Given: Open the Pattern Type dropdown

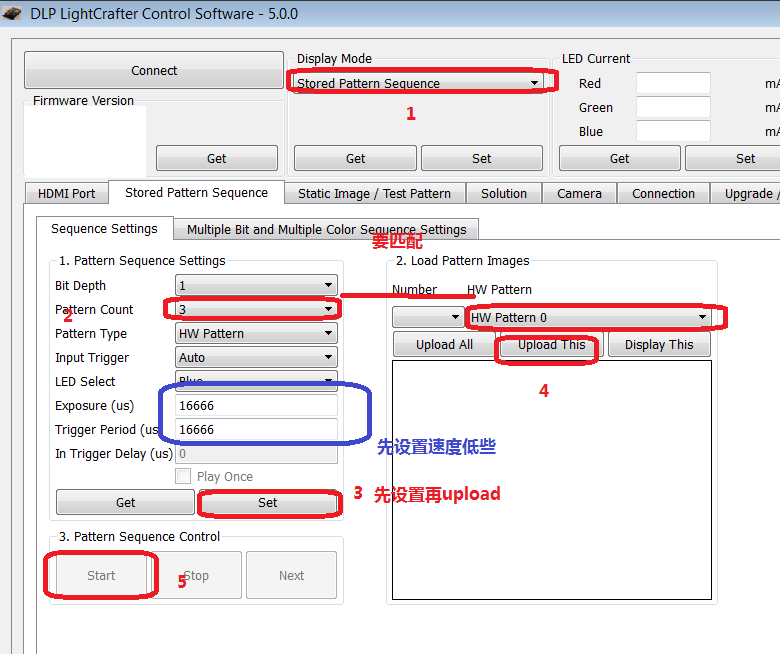Looking at the screenshot, I should coord(256,333).
